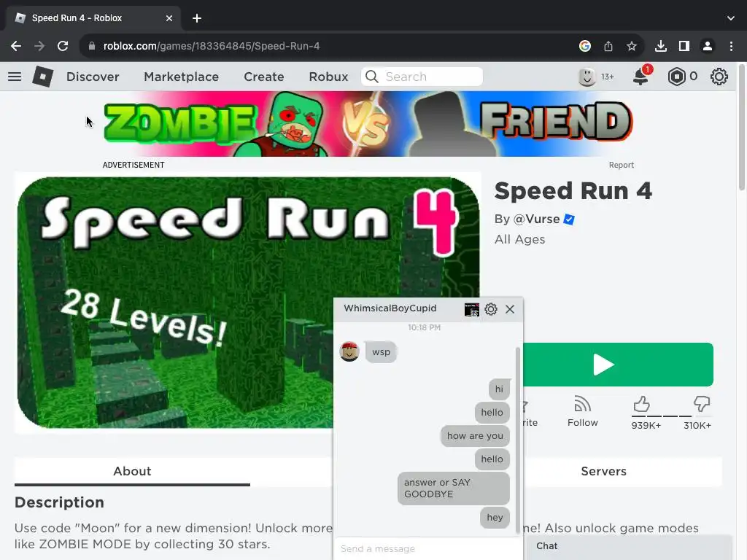Open the Chrome profile icon
The height and width of the screenshot is (560, 747).
click(x=708, y=46)
